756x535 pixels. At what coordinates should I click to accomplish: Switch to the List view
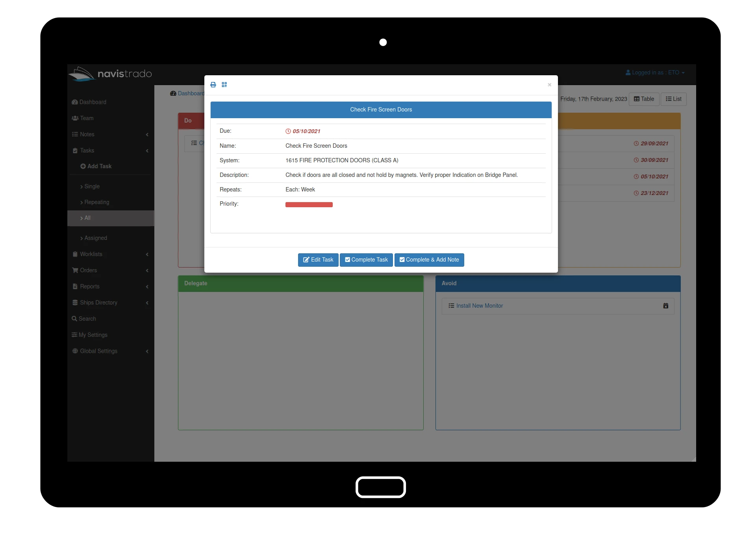pos(674,99)
